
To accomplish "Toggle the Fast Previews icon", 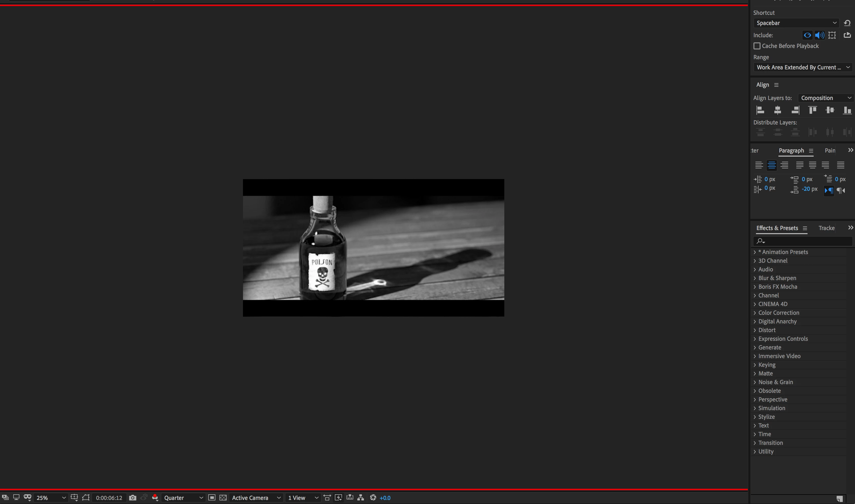I will (x=338, y=498).
